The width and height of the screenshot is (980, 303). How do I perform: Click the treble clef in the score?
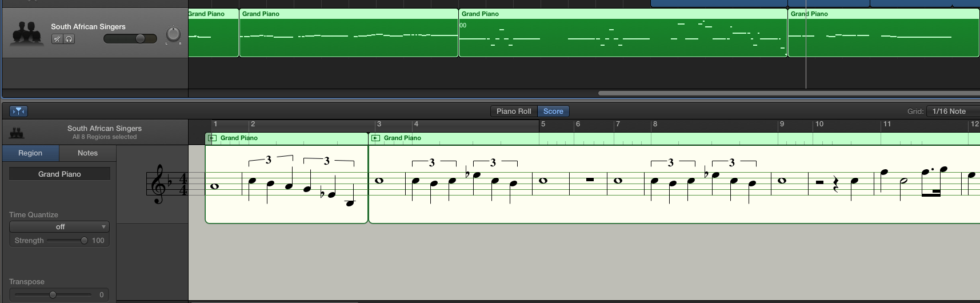pos(158,184)
